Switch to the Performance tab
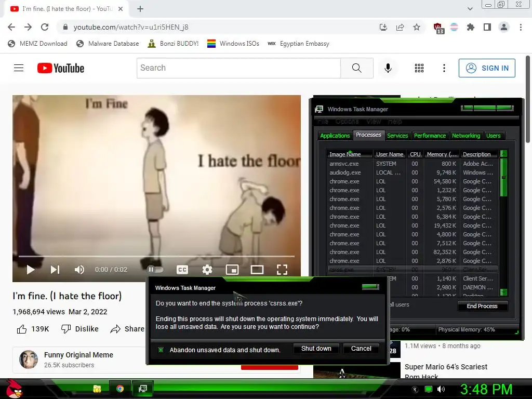The image size is (532, 399). (430, 136)
